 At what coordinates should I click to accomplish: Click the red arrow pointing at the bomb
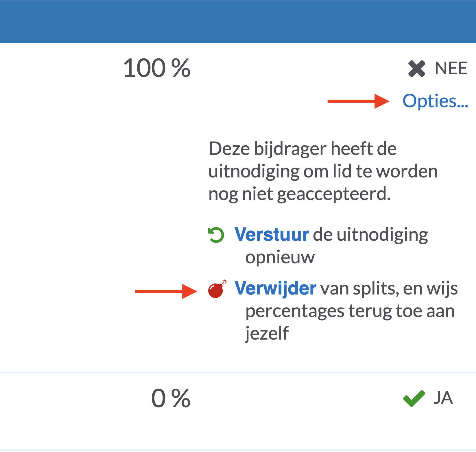[166, 291]
